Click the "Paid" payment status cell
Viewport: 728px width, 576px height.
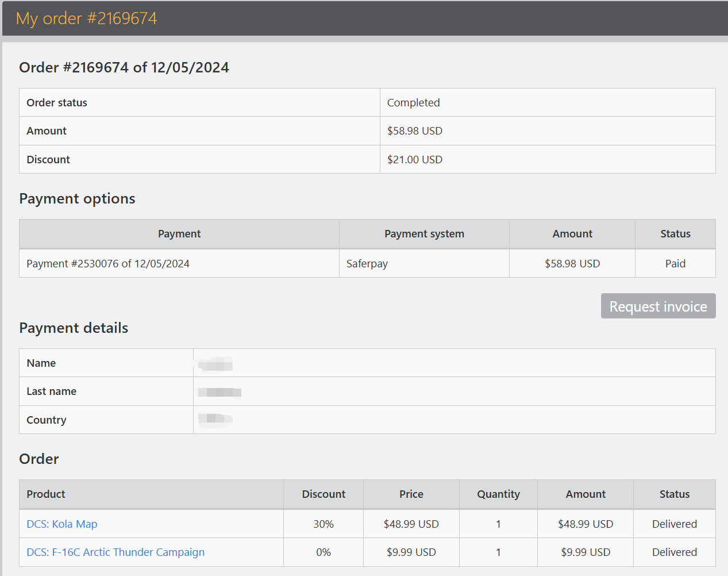[x=675, y=263]
